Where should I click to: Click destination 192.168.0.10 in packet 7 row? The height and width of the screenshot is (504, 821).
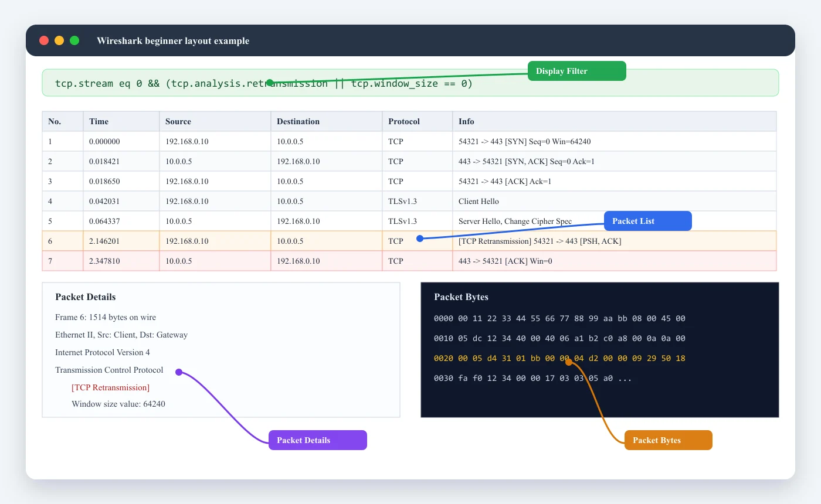(298, 261)
